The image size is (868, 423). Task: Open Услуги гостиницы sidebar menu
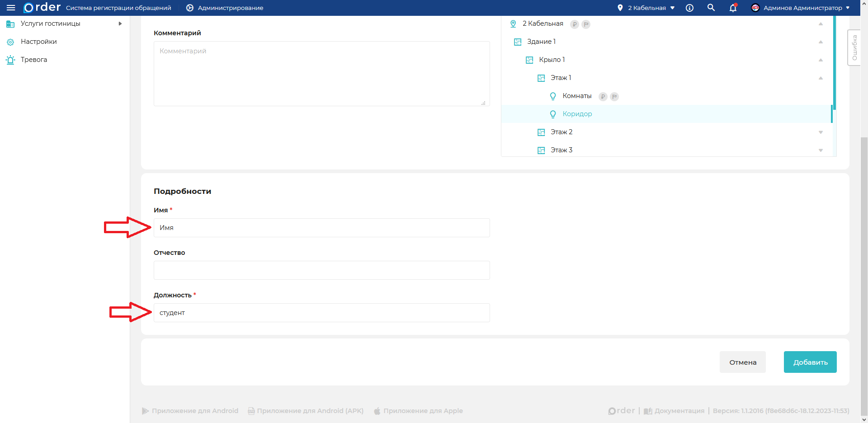[51, 23]
